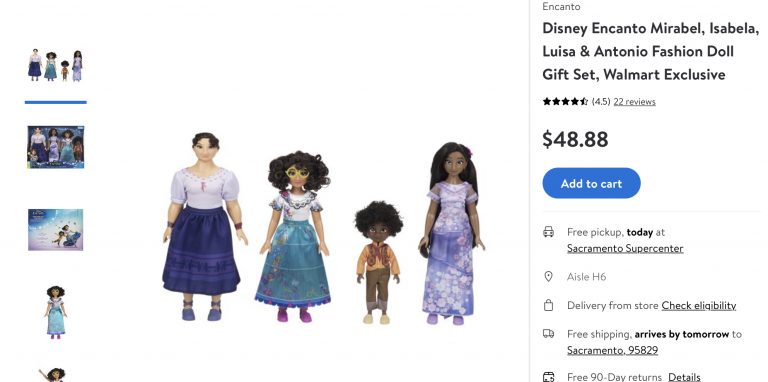768x382 pixels.
Task: Select the single Mirabel doll thumbnail
Action: [56, 312]
